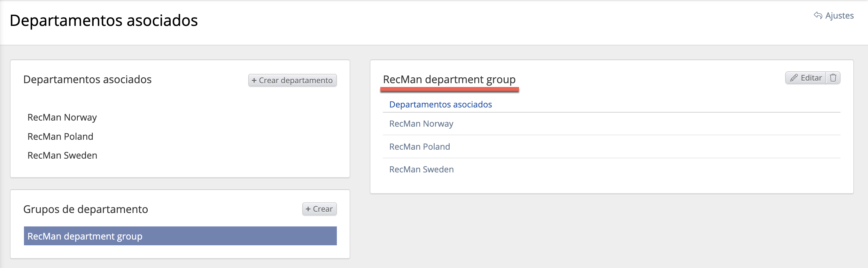Select RecMan Norway in left department list
Screen dimensions: 868x268
pos(62,117)
